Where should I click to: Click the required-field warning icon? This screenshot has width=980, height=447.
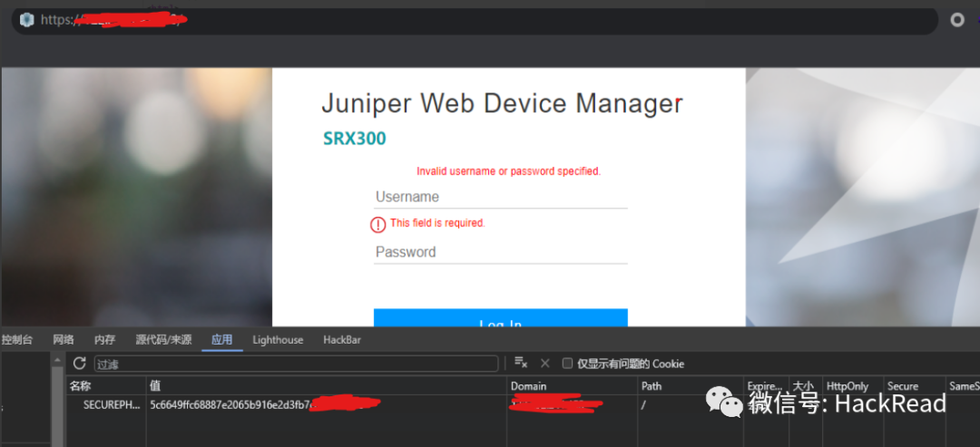click(377, 225)
